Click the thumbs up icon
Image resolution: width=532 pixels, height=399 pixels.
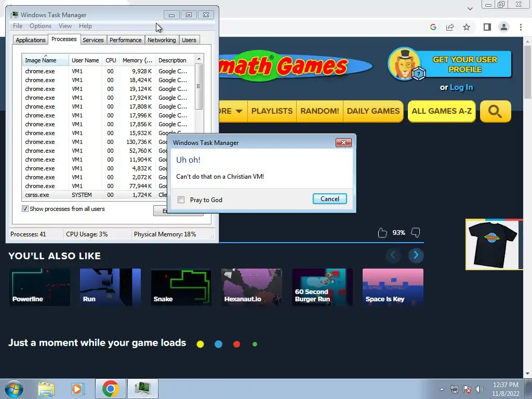click(x=382, y=233)
